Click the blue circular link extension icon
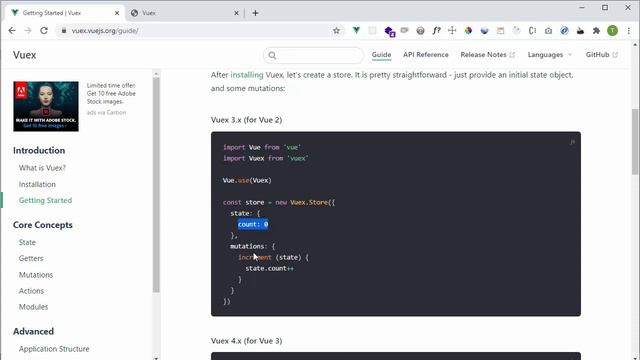640x360 pixels. pos(564,31)
